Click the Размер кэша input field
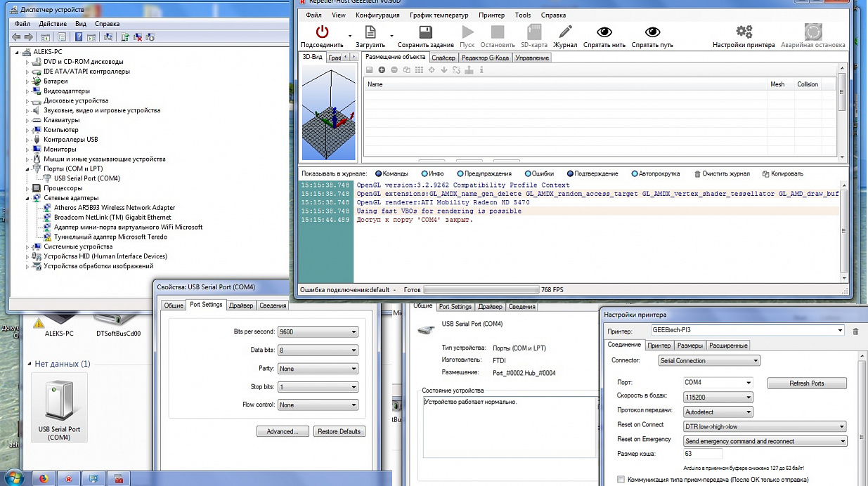This screenshot has height=486, width=868. point(702,454)
